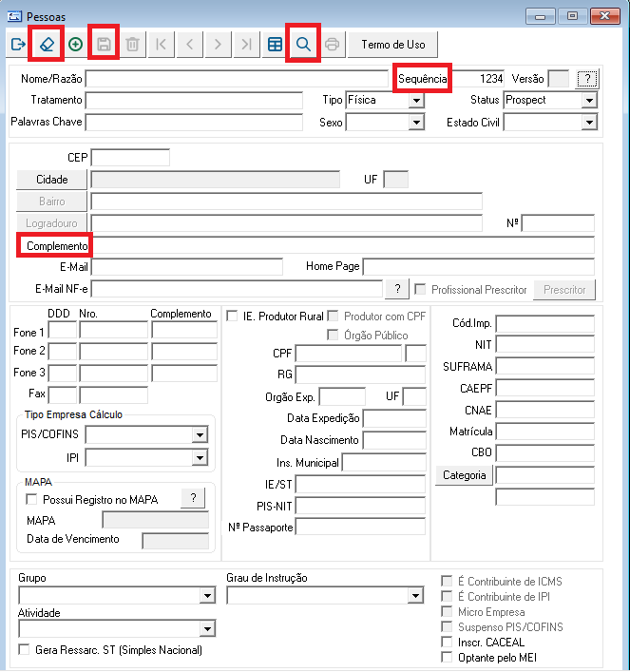Viewport: 630px width, 672px height.
Task: Click the Bairro button
Action: tap(52, 201)
